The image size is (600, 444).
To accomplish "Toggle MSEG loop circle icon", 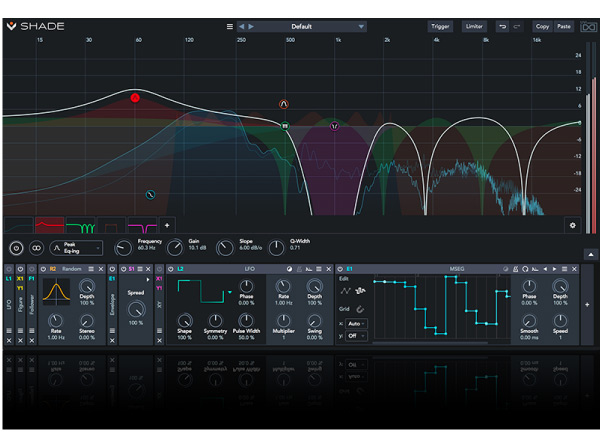I will coord(525,269).
